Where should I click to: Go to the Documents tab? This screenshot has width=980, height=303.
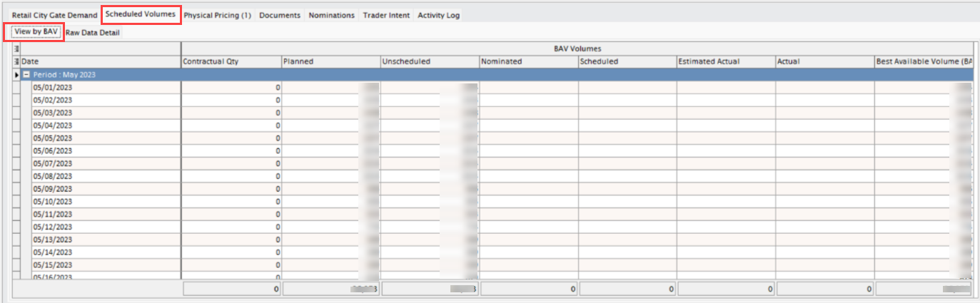280,15
